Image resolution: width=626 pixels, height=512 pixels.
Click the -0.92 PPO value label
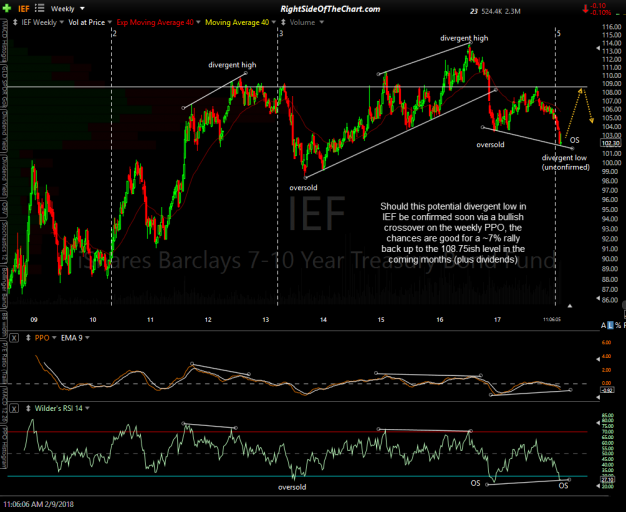(606, 390)
